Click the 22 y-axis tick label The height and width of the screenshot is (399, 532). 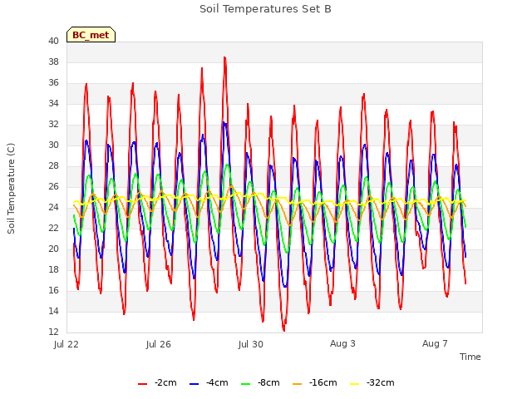coord(53,228)
